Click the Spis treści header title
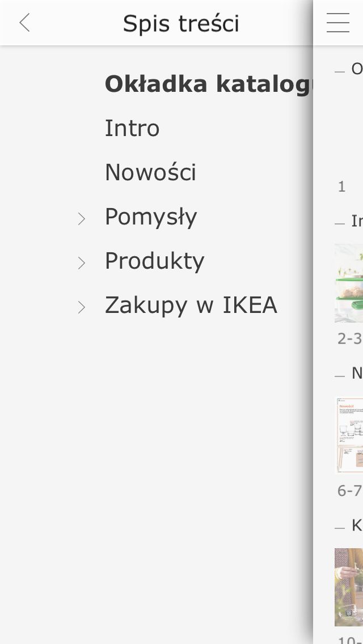 pyautogui.click(x=181, y=23)
